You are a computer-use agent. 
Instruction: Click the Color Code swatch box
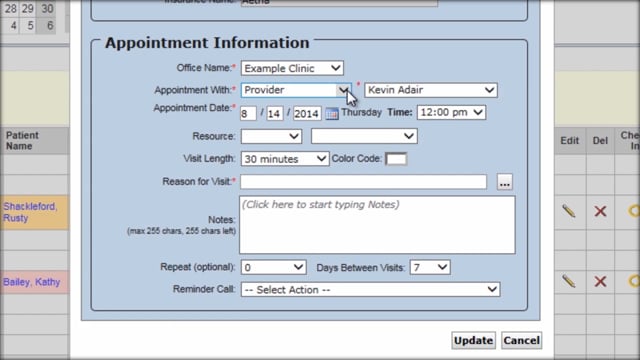396,159
